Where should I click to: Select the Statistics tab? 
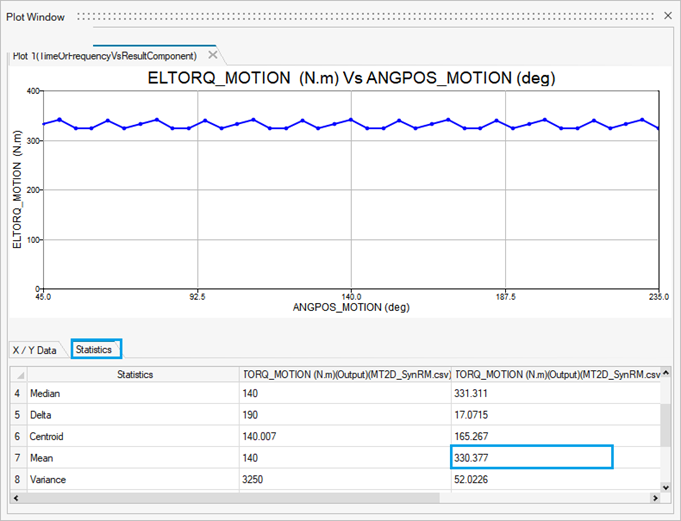tap(97, 350)
